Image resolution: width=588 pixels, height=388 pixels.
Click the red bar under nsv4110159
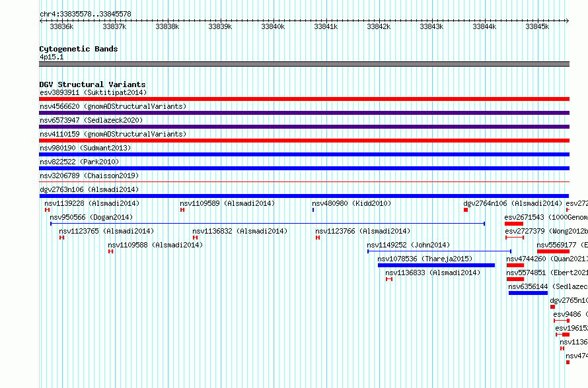click(x=304, y=141)
